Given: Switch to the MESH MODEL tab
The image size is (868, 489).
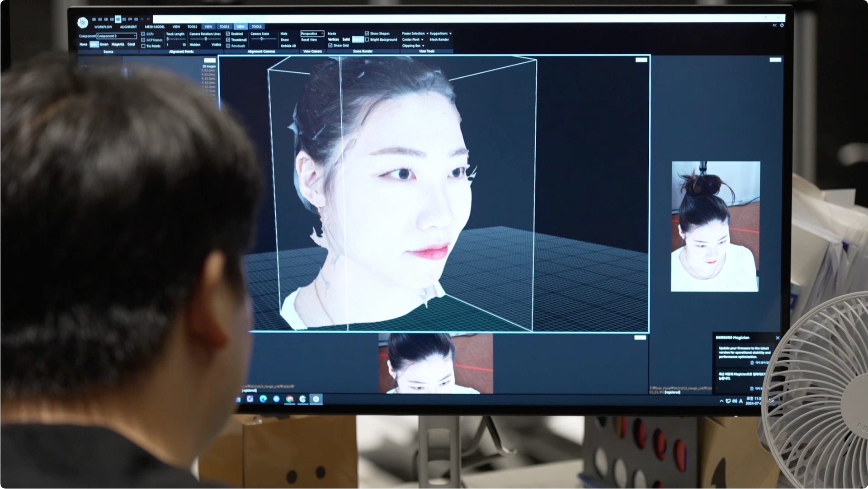Looking at the screenshot, I should 155,27.
